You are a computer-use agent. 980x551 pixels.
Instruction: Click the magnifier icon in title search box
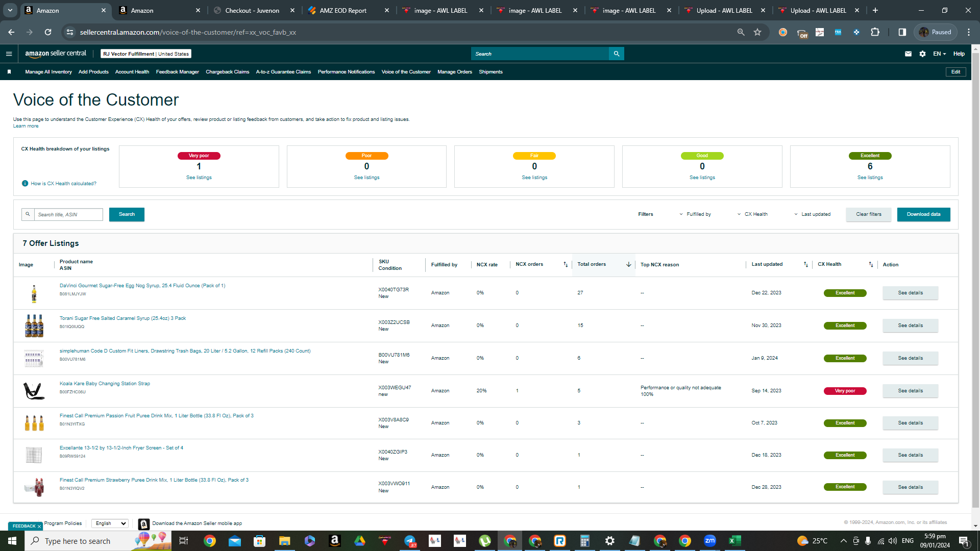(x=28, y=214)
